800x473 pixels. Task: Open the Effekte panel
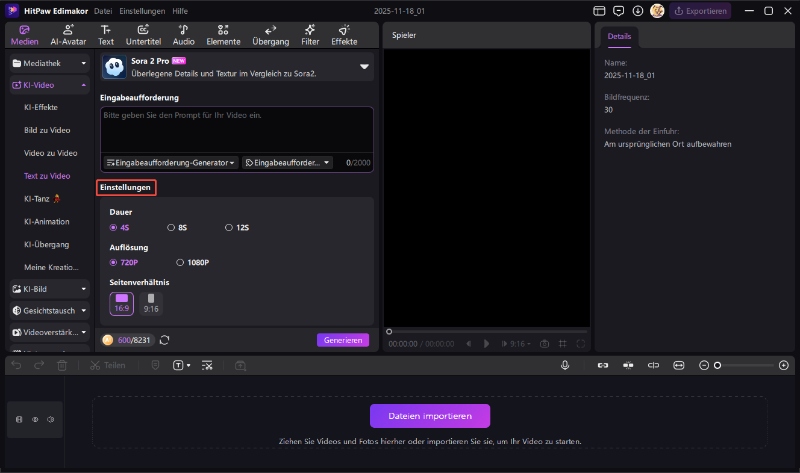[x=344, y=35]
